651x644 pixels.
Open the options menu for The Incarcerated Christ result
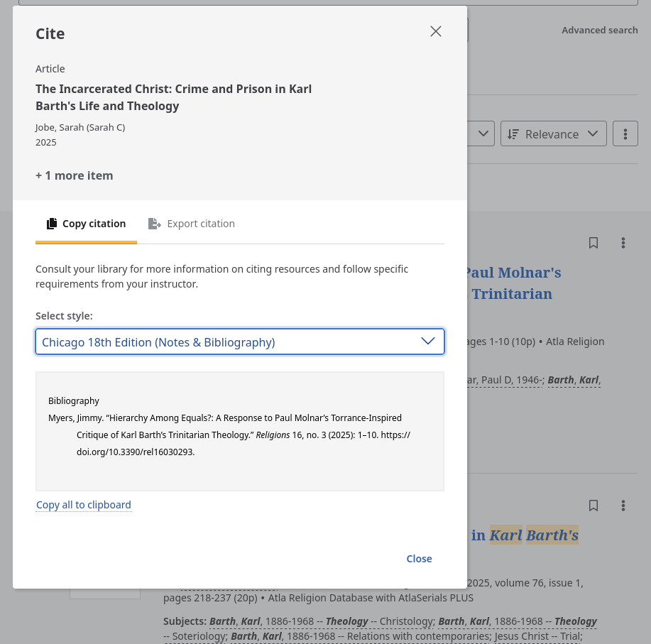click(623, 505)
